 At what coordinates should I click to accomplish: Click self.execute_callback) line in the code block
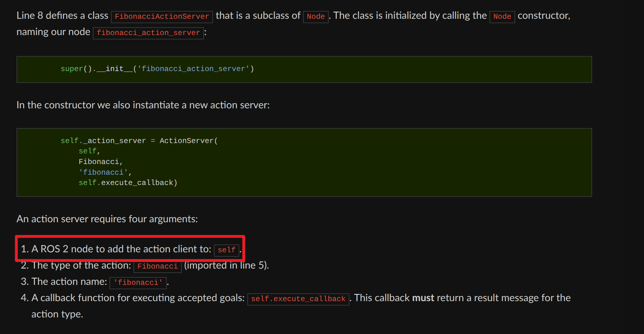coord(128,183)
